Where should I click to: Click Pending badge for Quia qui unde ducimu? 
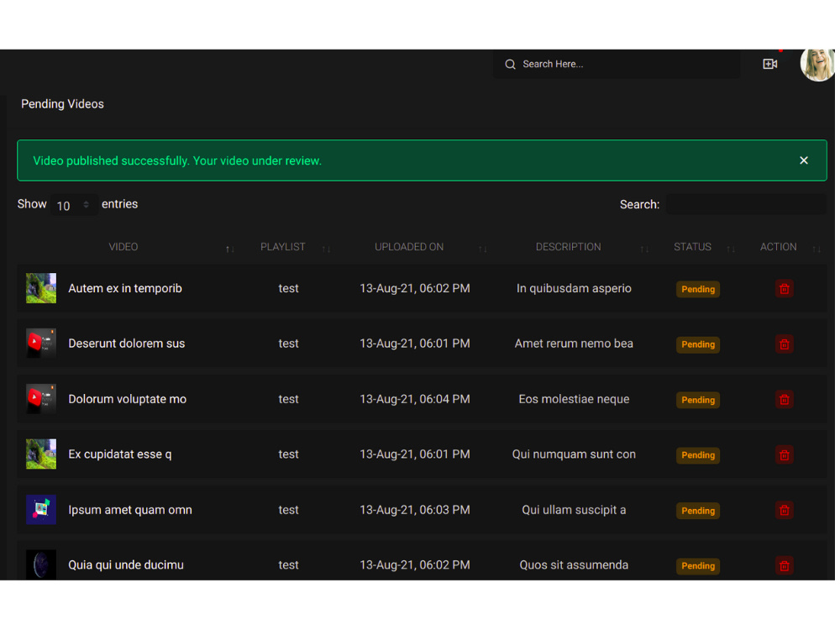point(698,566)
